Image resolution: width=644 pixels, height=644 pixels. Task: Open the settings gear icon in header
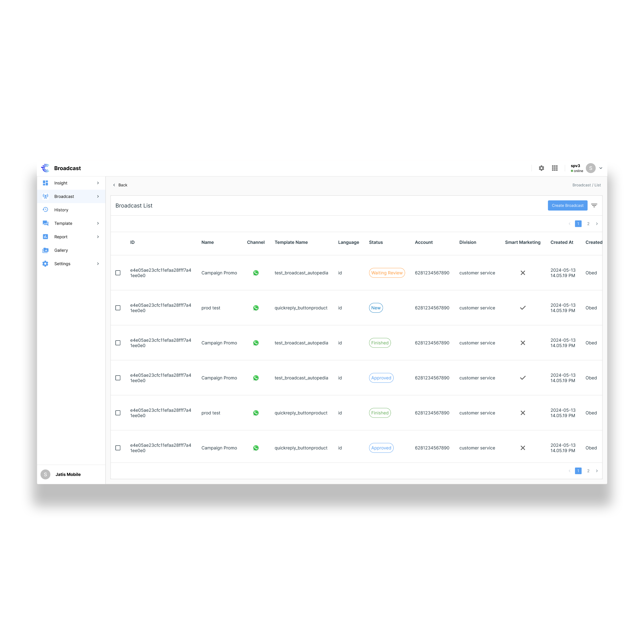pos(541,168)
